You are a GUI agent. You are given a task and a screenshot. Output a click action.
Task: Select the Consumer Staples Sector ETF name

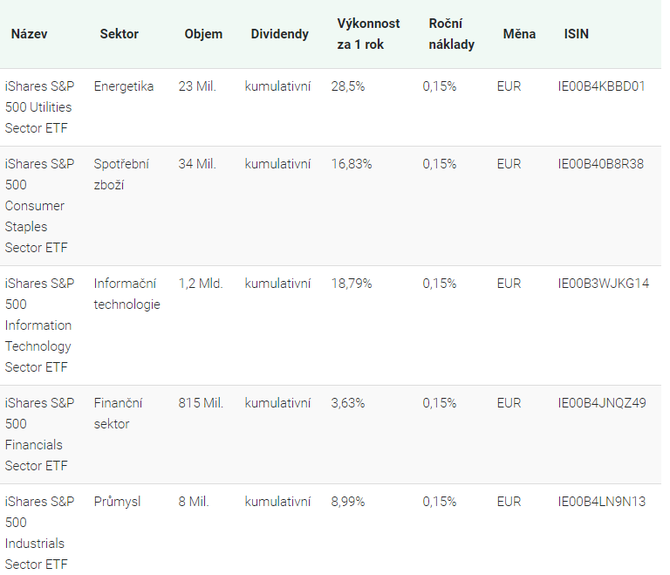[x=39, y=205]
